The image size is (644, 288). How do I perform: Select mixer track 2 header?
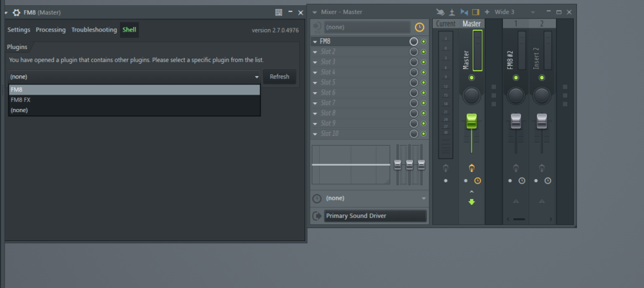[x=542, y=24]
